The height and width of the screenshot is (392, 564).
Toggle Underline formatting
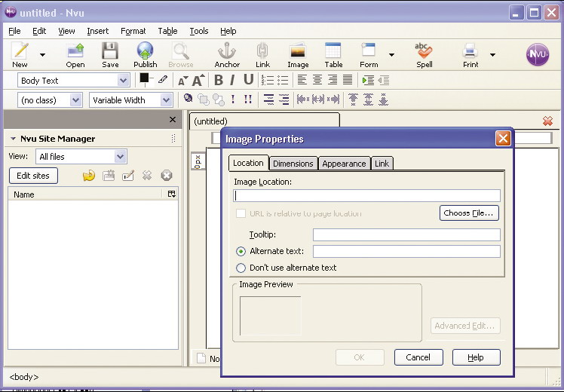click(x=248, y=79)
